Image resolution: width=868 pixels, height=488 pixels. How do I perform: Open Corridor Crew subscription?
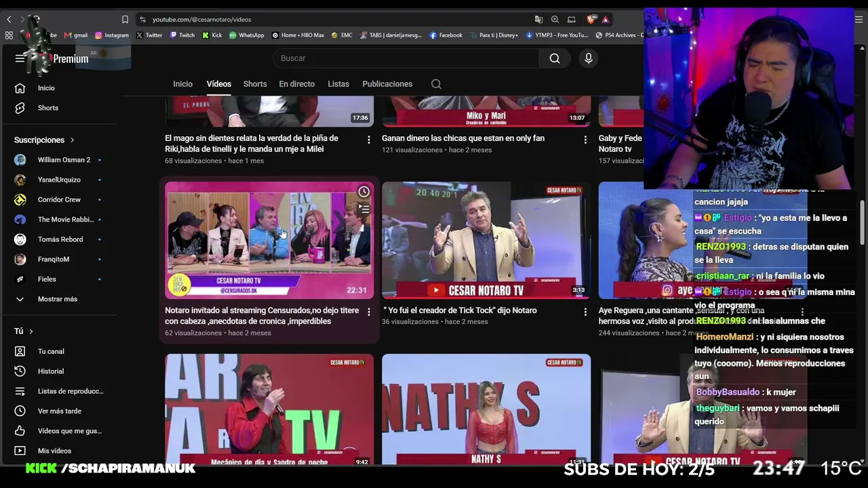(x=60, y=200)
